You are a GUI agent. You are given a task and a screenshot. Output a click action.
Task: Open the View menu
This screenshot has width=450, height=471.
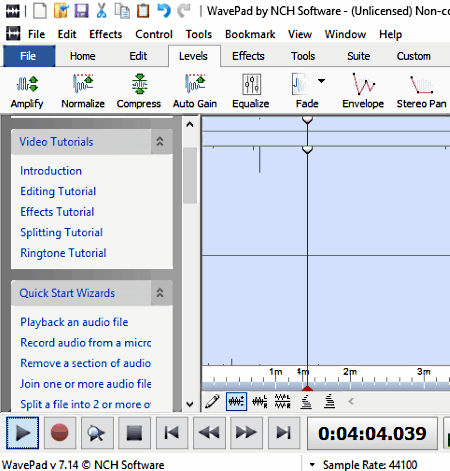[300, 34]
